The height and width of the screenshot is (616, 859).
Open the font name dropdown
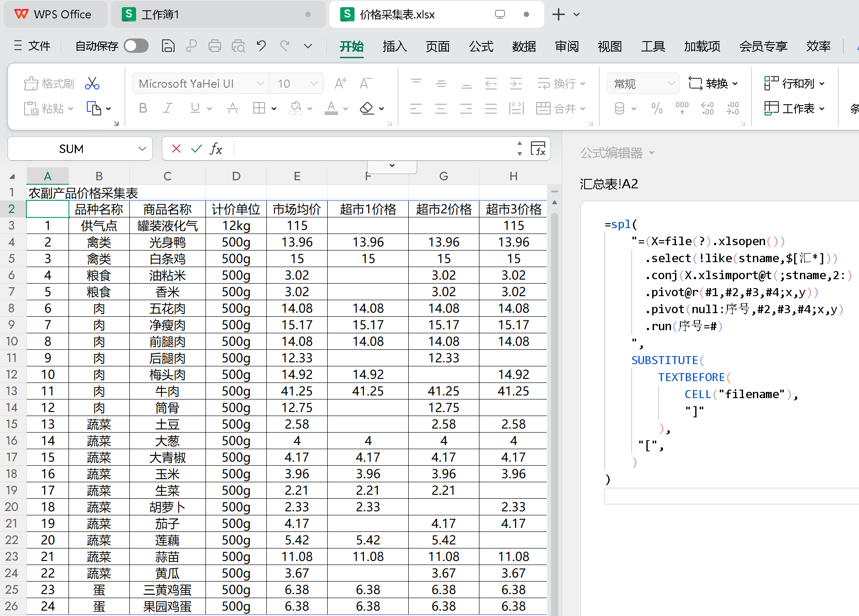[x=260, y=84]
